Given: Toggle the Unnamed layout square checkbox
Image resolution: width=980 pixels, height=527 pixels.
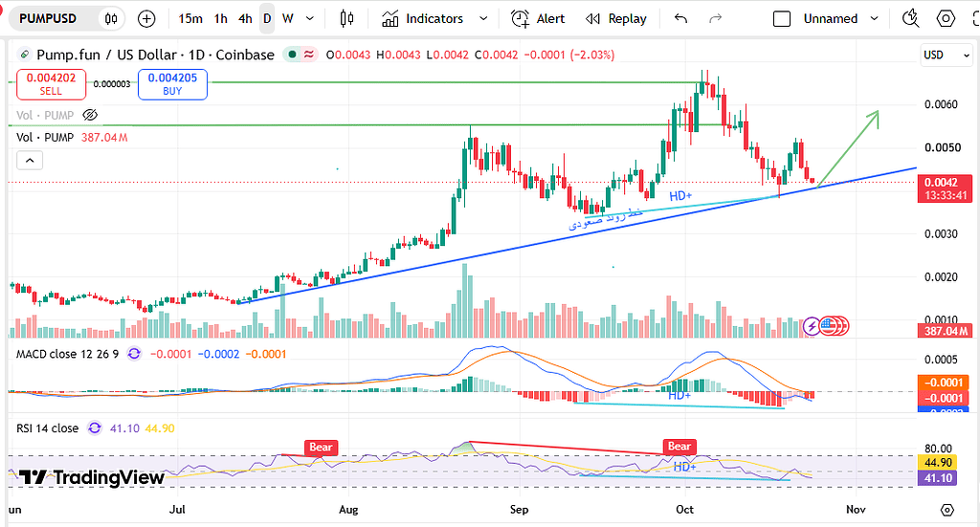Looking at the screenshot, I should click(782, 19).
